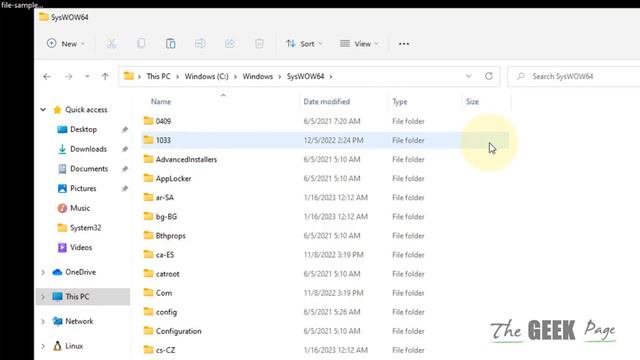The height and width of the screenshot is (360, 640).
Task: Click the Desktop pin icon
Action: [x=125, y=130]
